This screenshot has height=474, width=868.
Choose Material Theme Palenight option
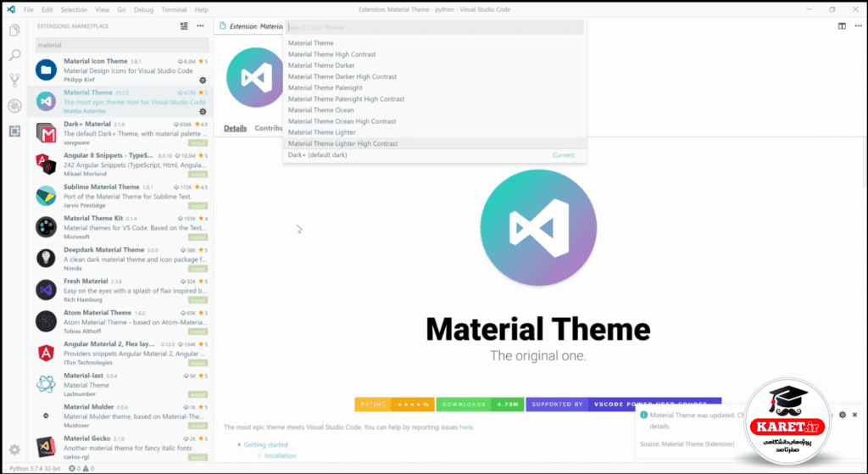[x=435, y=87]
